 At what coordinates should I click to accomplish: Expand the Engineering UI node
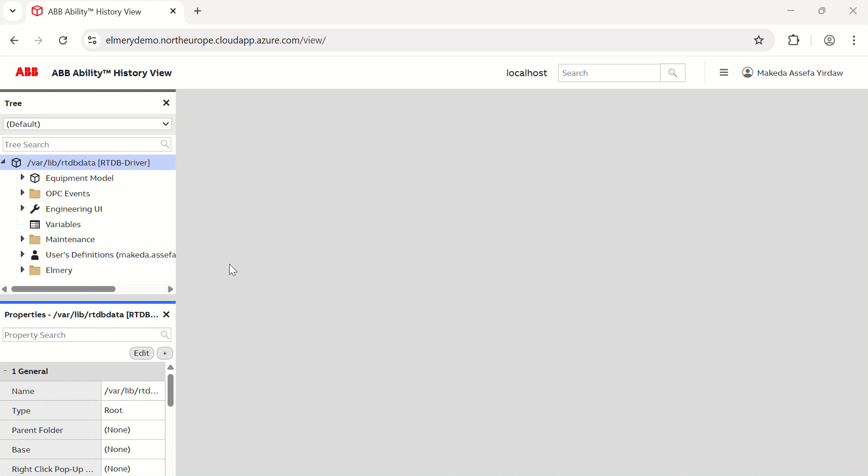(x=22, y=208)
